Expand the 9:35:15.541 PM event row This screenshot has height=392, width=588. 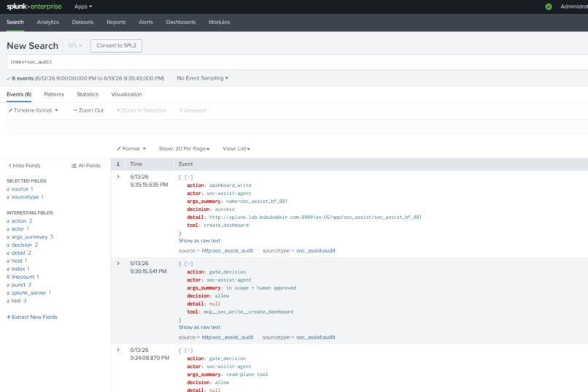[118, 264]
